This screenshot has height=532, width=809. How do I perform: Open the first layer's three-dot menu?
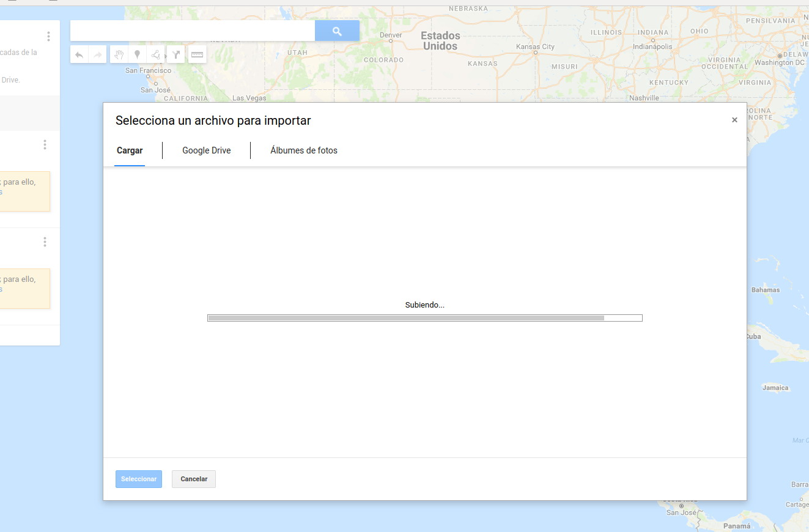(x=45, y=145)
